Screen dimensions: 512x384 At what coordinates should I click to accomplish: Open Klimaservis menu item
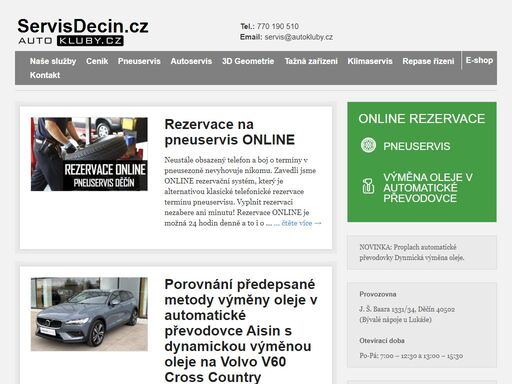click(370, 61)
